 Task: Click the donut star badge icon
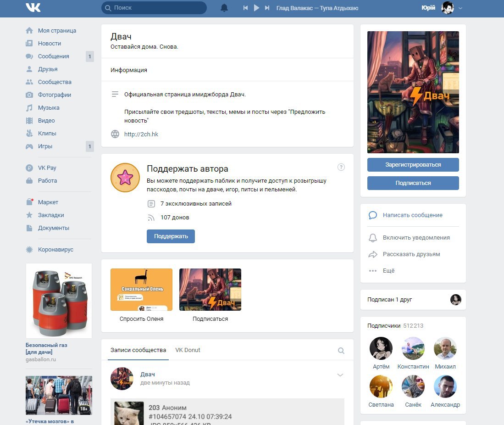pyautogui.click(x=125, y=178)
